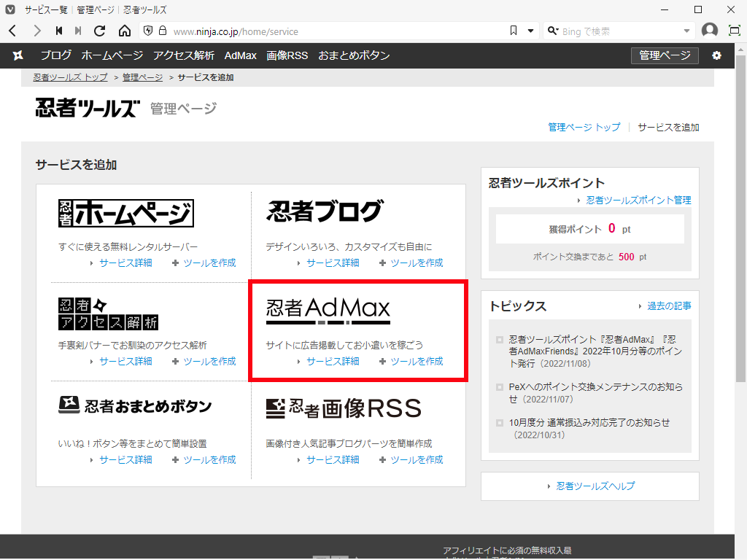This screenshot has width=747, height=560.
Task: Open サービス詳細 for 忍者ブログ
Action: tap(333, 262)
